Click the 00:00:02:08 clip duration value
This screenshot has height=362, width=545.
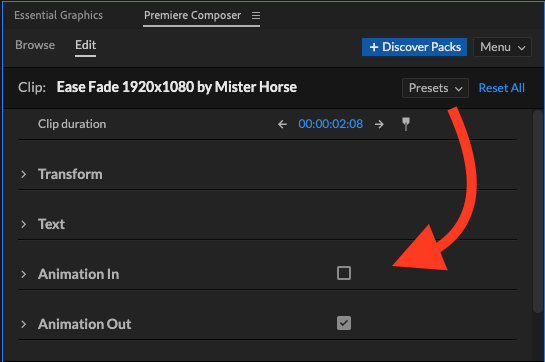pos(331,124)
